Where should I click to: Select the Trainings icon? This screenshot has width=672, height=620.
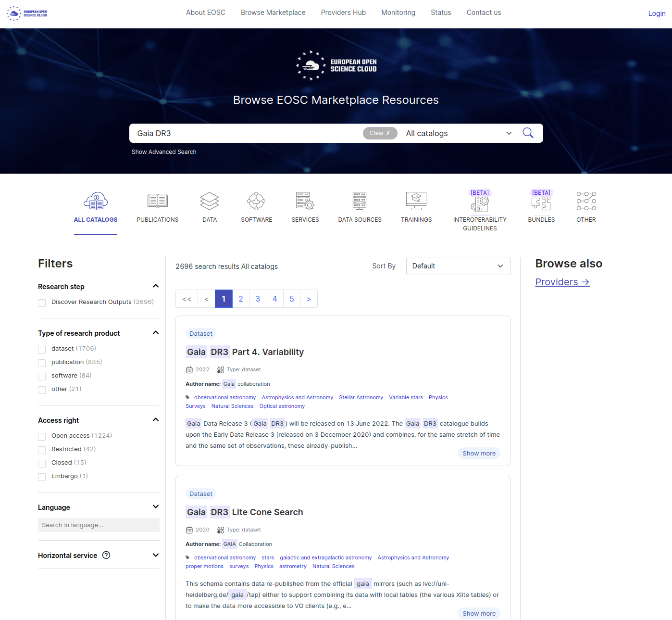[416, 201]
